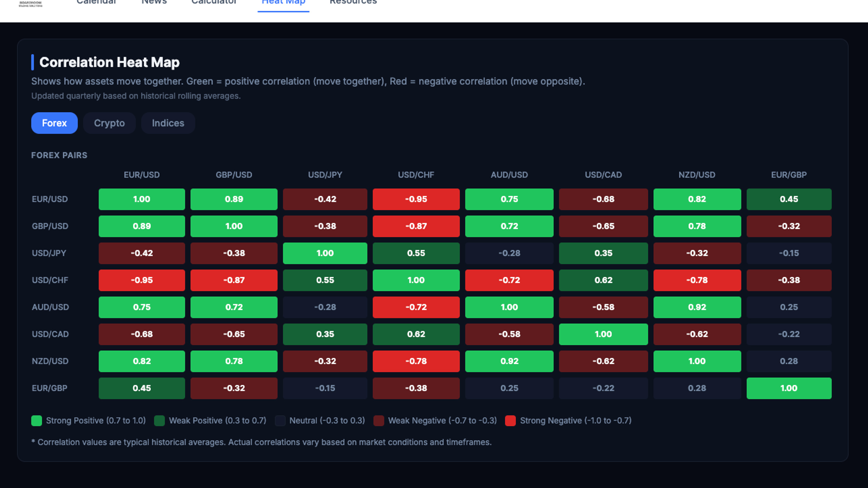868x488 pixels.
Task: Click the AUD/USD row label
Action: pos(51,307)
